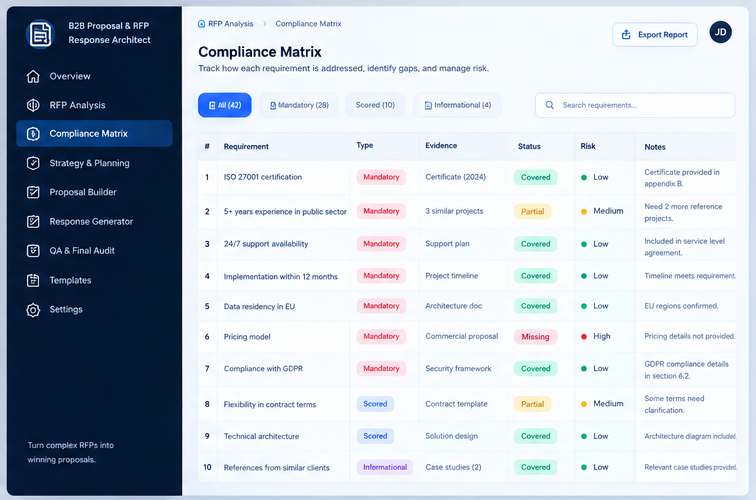Viewport: 756px width, 500px height.
Task: Click the Informational tab icon
Action: coord(428,105)
